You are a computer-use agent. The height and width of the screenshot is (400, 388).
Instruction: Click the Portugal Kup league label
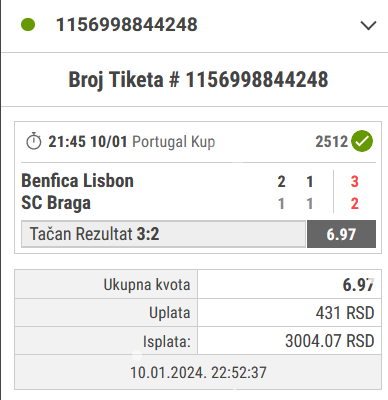click(174, 142)
